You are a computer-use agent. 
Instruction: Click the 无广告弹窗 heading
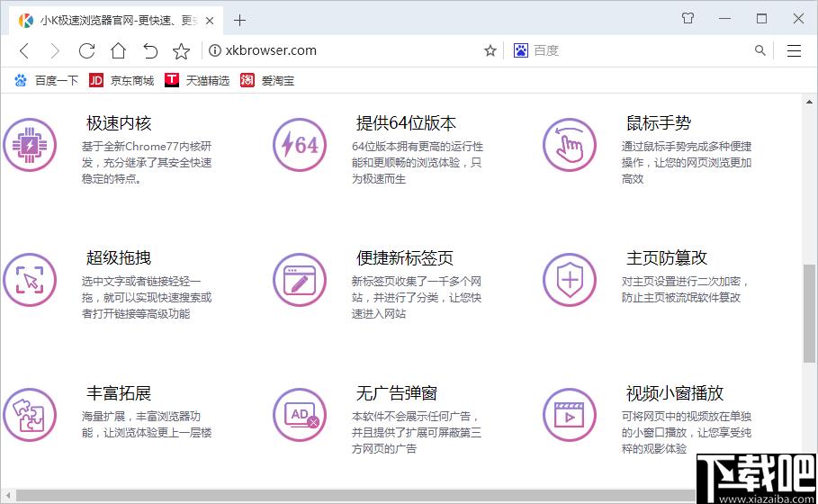397,393
